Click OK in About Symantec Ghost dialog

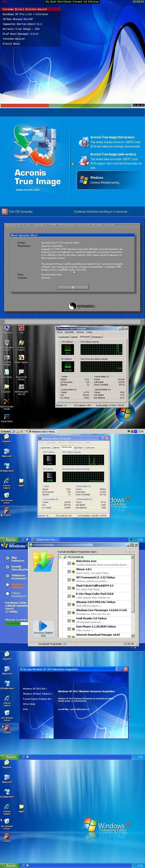coord(73,287)
